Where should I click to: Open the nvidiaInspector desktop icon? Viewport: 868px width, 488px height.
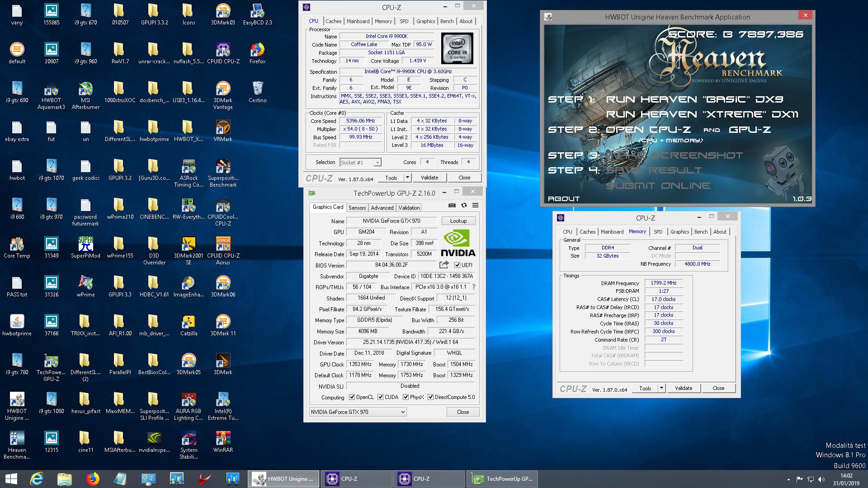pyautogui.click(x=154, y=442)
